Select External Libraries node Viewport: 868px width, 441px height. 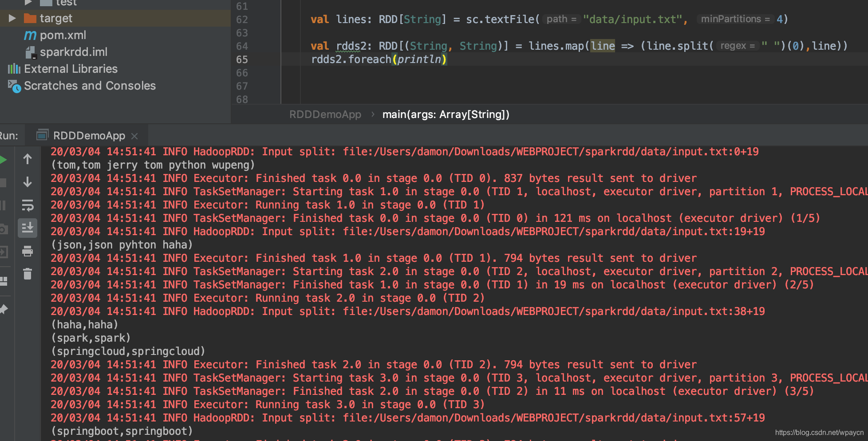[71, 69]
